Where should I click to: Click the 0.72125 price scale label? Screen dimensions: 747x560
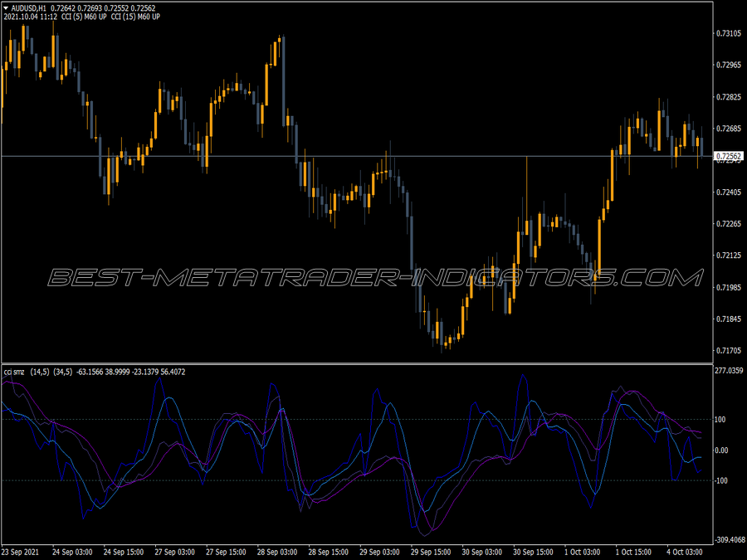click(729, 256)
